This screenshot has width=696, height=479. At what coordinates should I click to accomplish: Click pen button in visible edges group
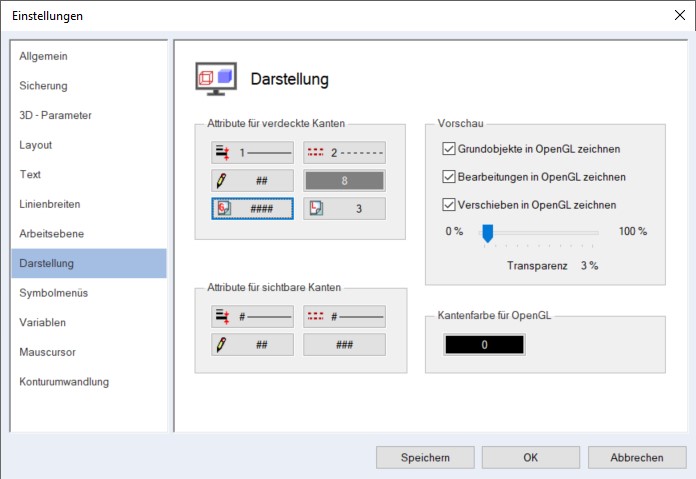pos(252,344)
